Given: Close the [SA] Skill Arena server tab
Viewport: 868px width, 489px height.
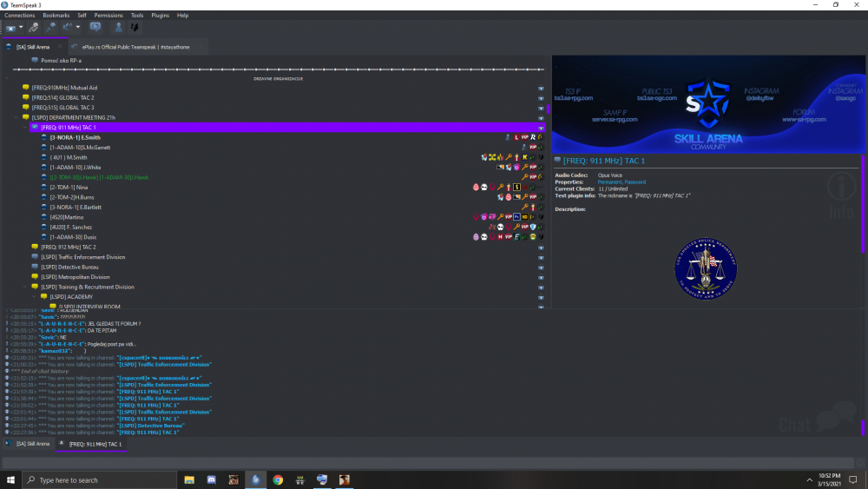Looking at the screenshot, I should click(x=60, y=47).
